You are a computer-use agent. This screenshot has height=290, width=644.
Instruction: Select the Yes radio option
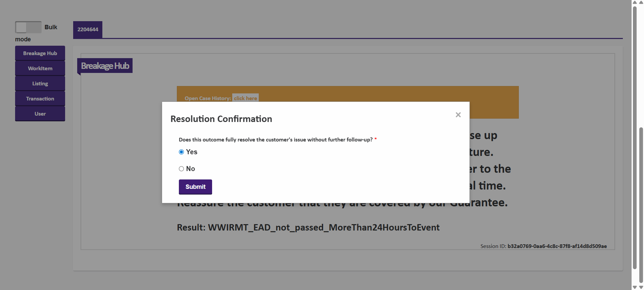181,152
